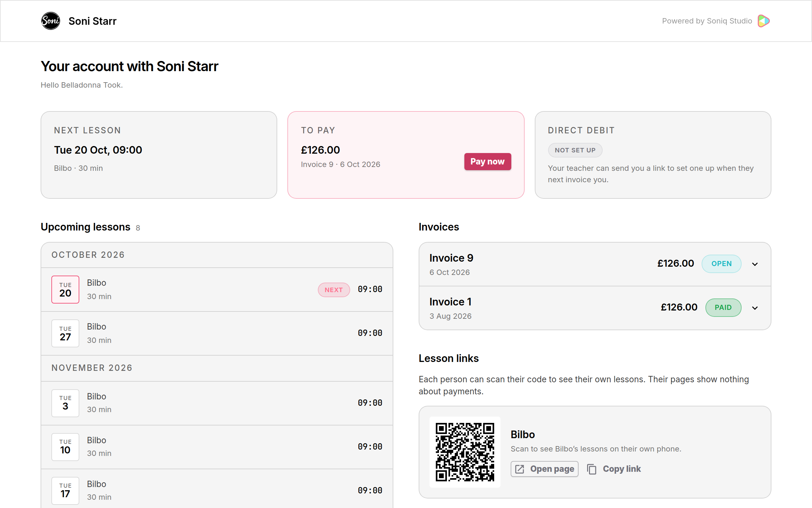This screenshot has width=812, height=508.
Task: Click the Bilbo name beside the QR code
Action: pos(523,434)
